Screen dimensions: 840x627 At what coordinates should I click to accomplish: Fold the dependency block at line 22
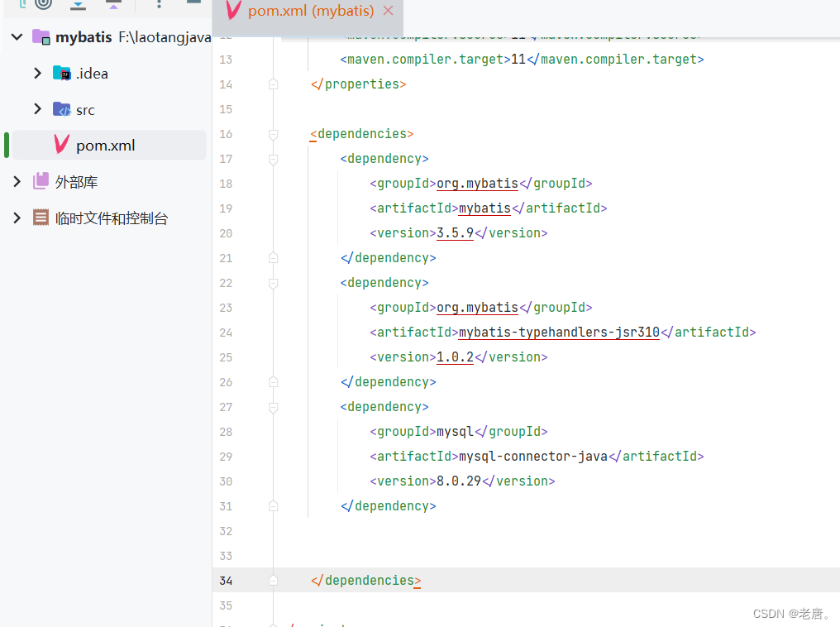(x=273, y=284)
